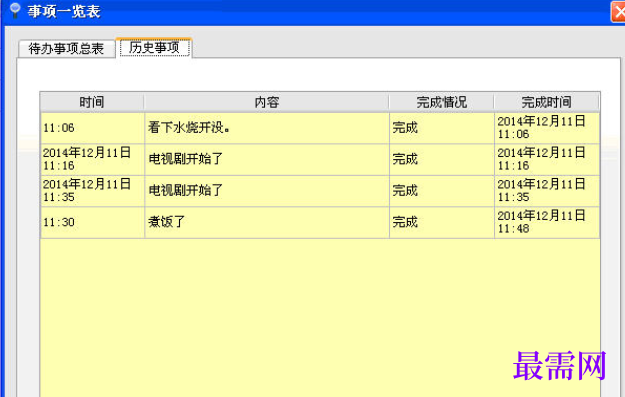
Task: Select the 煮饭了 entry
Action: click(267, 222)
